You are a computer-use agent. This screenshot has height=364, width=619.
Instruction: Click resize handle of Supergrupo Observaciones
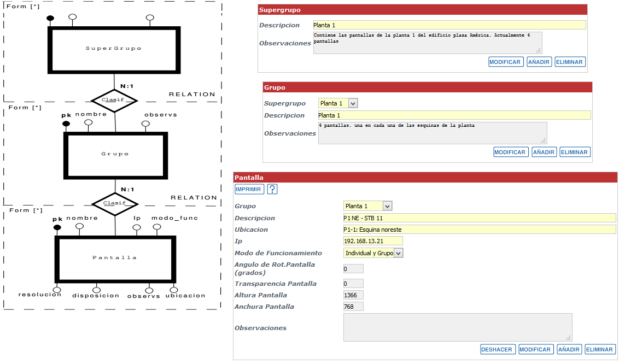click(538, 50)
